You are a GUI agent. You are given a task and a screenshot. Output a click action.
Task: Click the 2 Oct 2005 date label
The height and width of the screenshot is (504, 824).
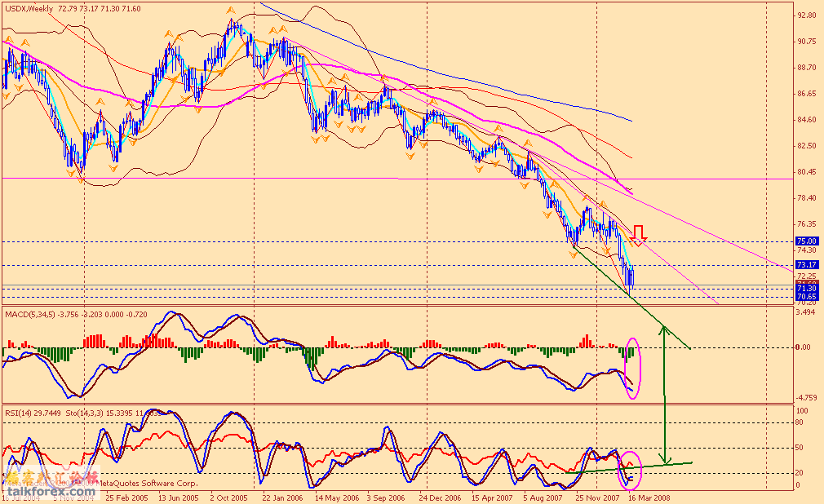tap(228, 497)
